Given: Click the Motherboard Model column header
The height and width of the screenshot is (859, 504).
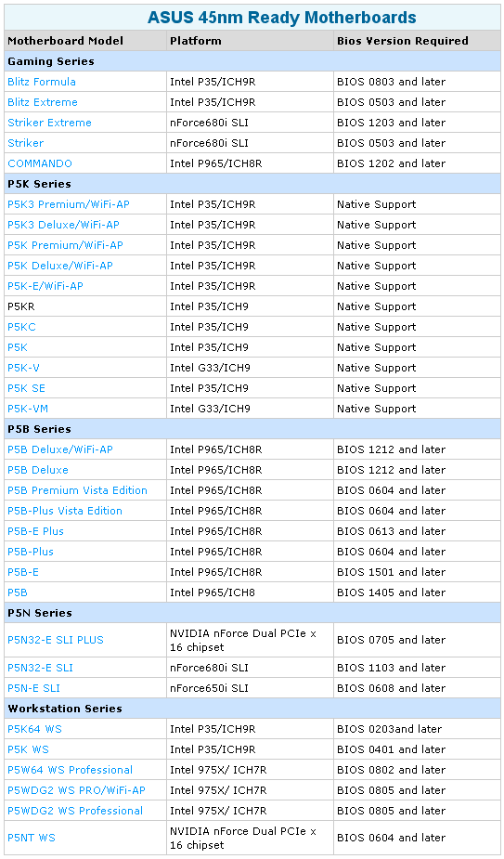Looking at the screenshot, I should tap(65, 41).
